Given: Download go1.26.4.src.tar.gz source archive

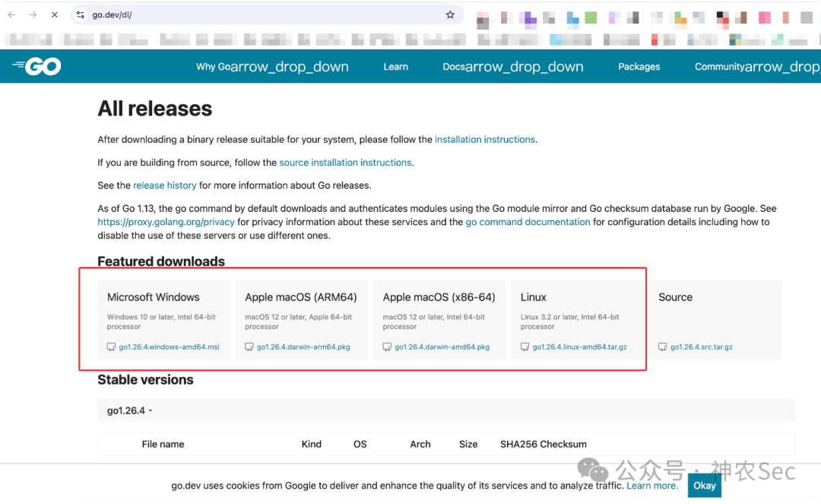Looking at the screenshot, I should click(x=702, y=347).
